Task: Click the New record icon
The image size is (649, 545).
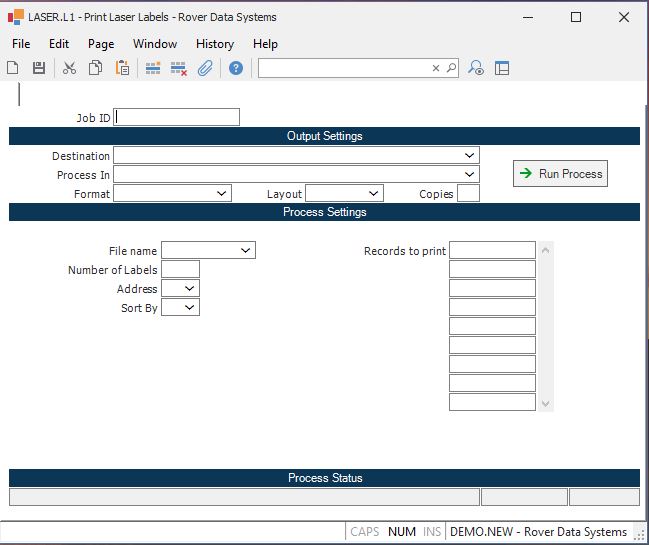Action: [x=13, y=68]
